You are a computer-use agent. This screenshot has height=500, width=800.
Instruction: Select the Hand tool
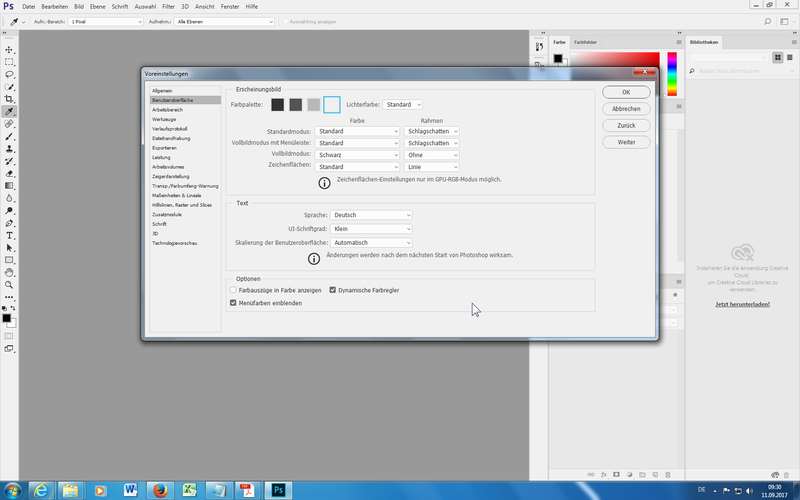(x=9, y=272)
